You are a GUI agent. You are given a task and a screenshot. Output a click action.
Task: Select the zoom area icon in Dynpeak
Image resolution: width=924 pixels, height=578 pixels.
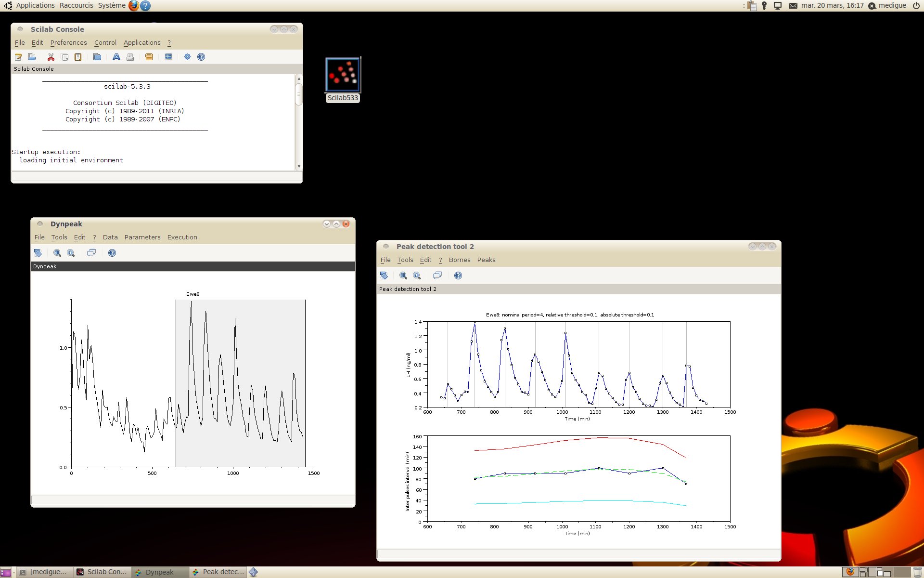57,253
